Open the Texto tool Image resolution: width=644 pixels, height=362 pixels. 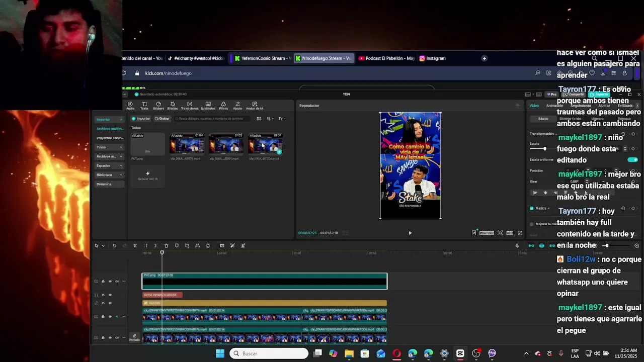click(144, 106)
